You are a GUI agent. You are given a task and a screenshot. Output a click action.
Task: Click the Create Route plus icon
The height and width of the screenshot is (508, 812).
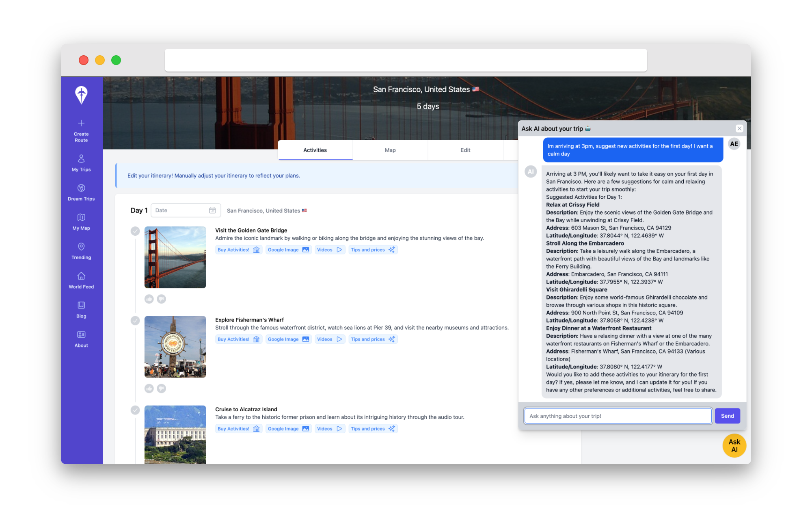pos(81,123)
